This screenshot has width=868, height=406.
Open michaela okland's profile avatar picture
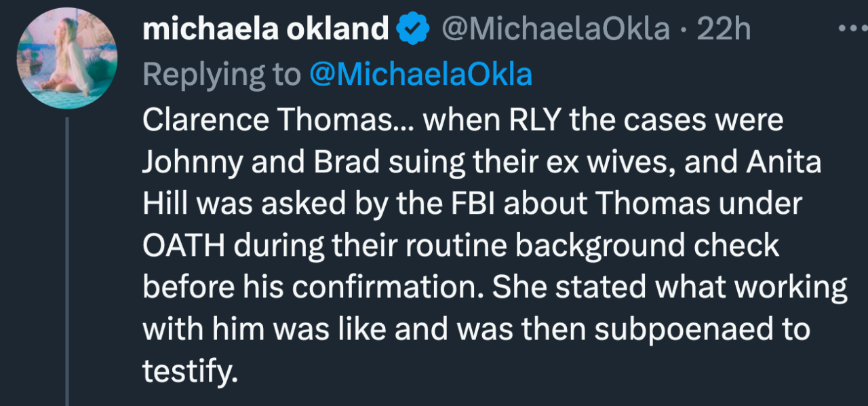(x=66, y=58)
